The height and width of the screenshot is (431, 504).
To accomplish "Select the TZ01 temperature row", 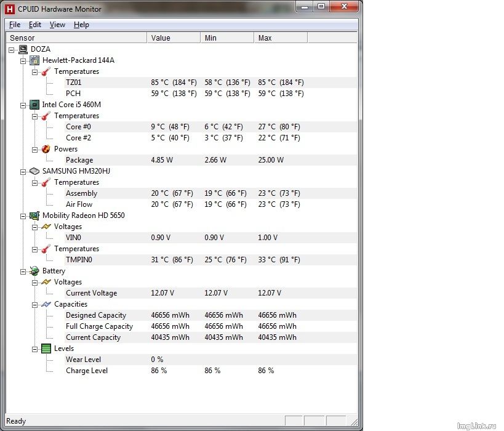I will click(74, 83).
